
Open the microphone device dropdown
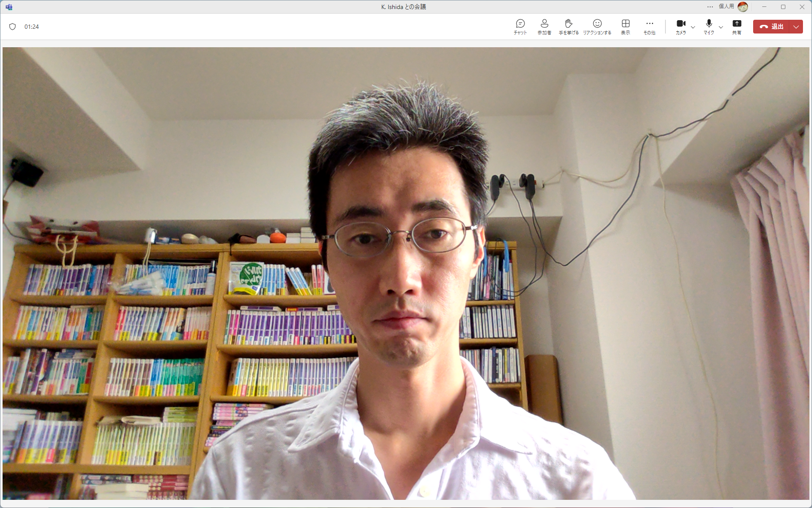[721, 27]
